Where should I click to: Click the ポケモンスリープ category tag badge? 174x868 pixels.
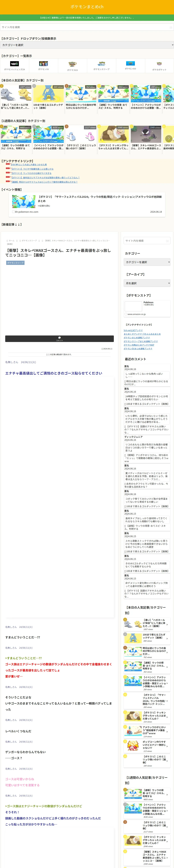[x=15, y=263]
